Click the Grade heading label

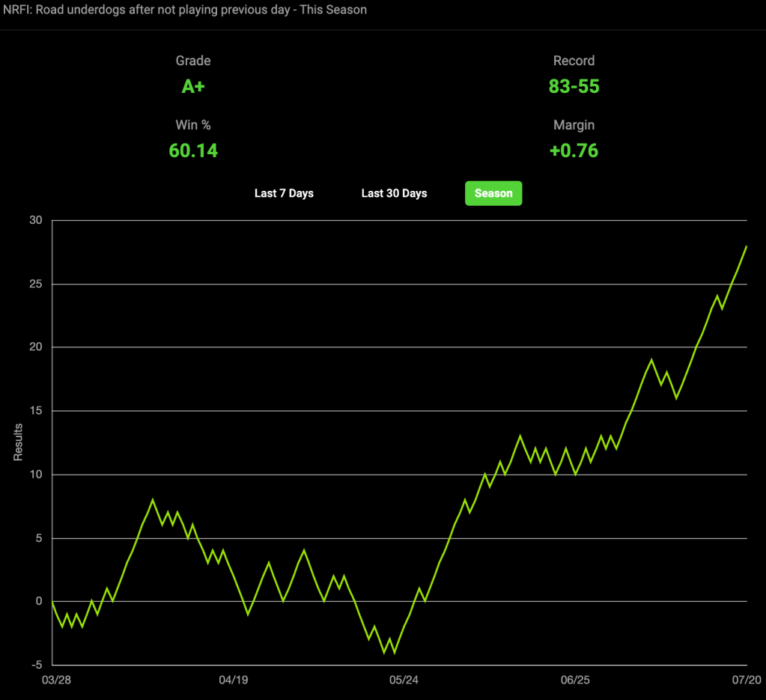(x=193, y=61)
